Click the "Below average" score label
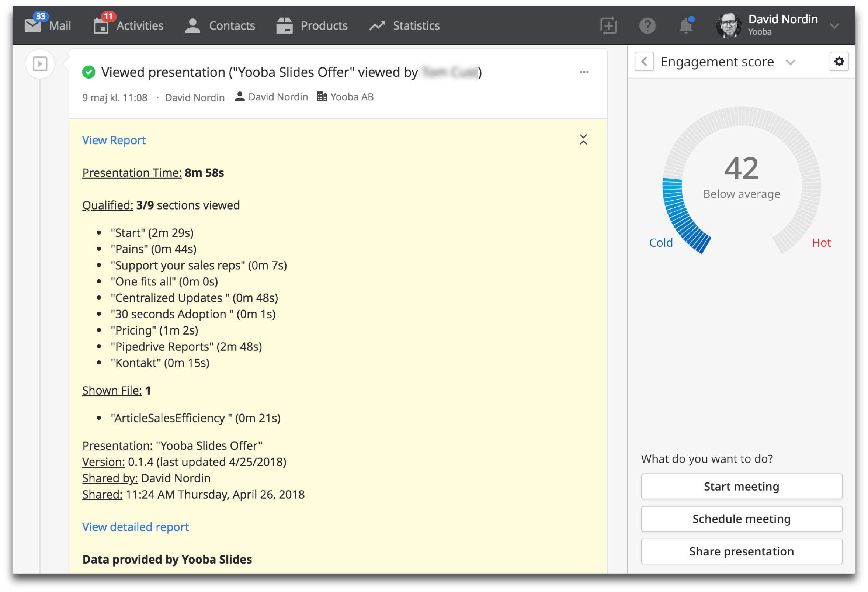 (x=742, y=194)
